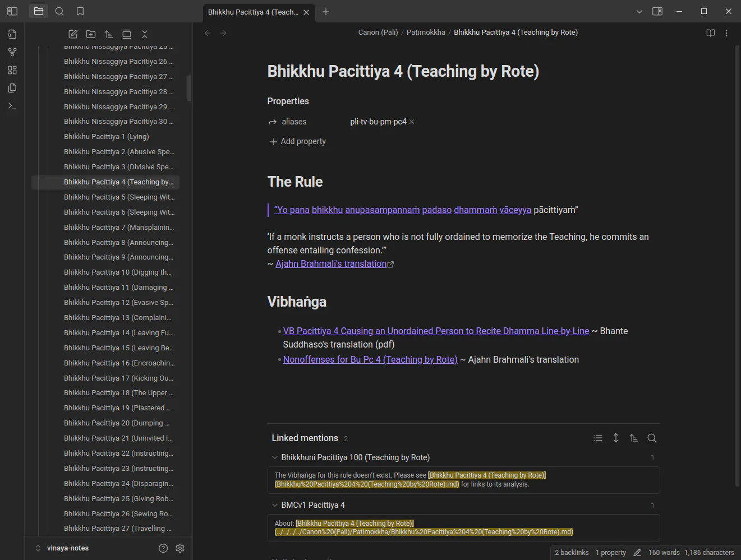Open the settings gear beside vinaya-notes
Image resolution: width=741 pixels, height=560 pixels.
(x=180, y=548)
